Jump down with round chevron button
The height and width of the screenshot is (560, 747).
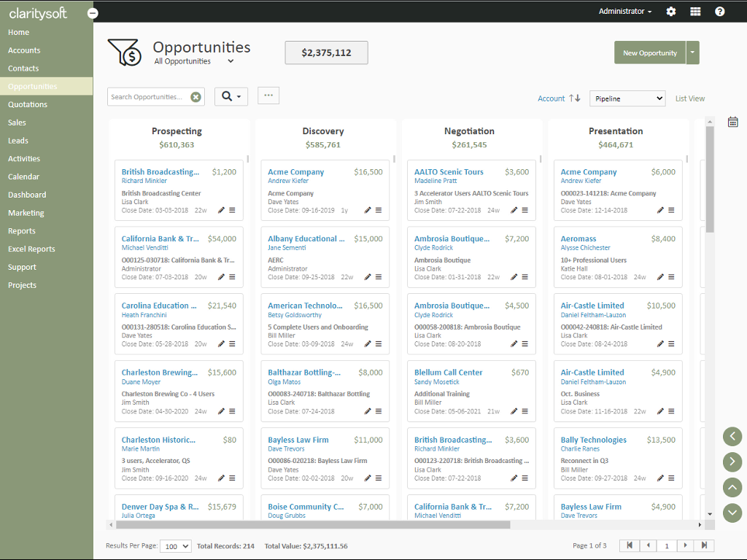pos(732,513)
